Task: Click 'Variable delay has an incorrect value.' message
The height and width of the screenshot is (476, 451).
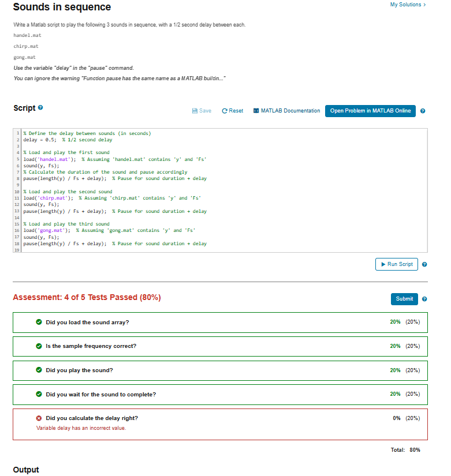Action: point(81,428)
